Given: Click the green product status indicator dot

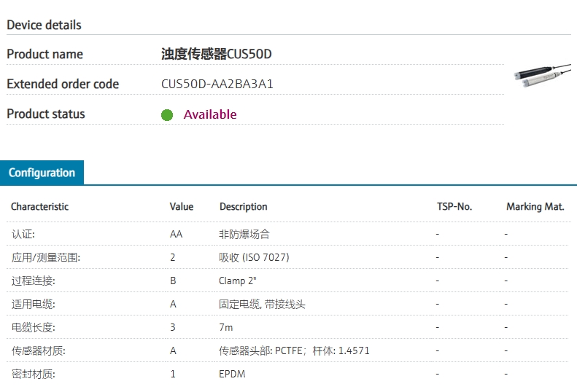Looking at the screenshot, I should click(167, 115).
